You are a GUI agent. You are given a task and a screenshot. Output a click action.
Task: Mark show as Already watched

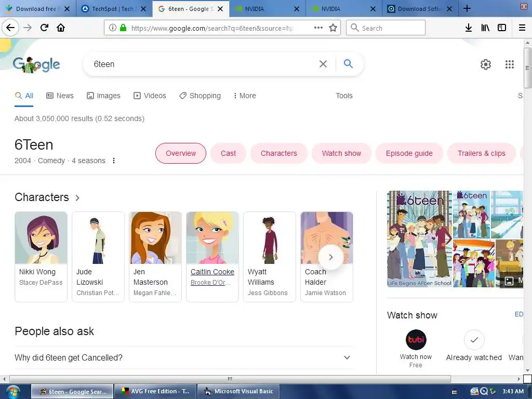click(474, 340)
